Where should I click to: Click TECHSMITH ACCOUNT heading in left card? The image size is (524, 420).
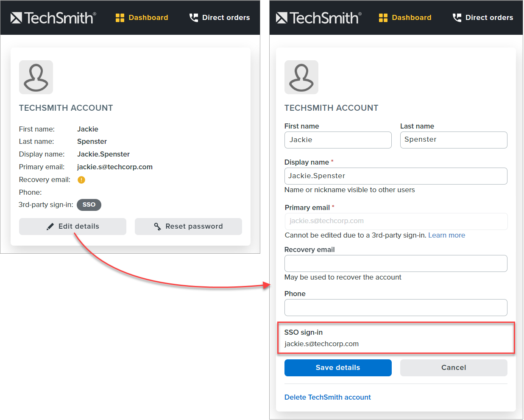66,108
